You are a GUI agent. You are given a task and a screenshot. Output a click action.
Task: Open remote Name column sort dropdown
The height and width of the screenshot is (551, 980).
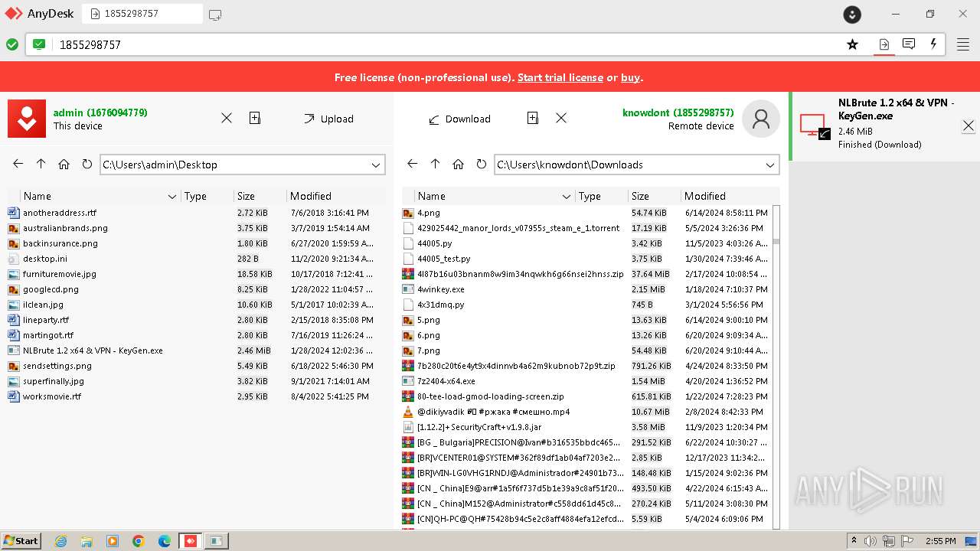[567, 197]
